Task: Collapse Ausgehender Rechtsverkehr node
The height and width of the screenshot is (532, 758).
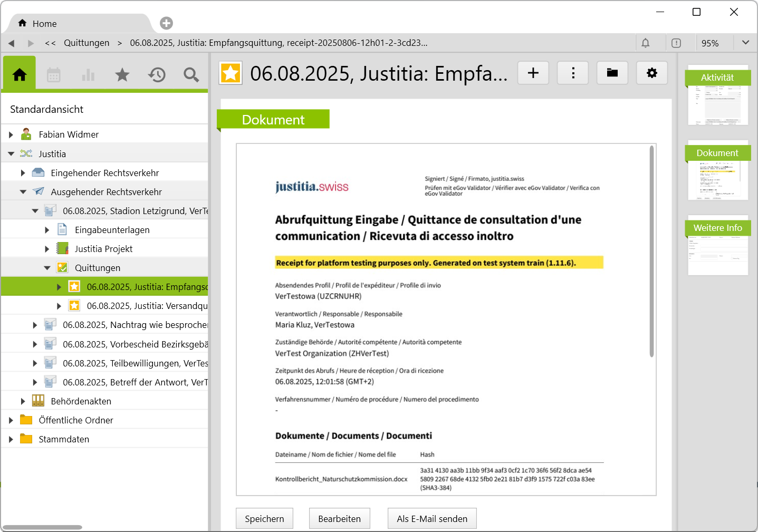Action: (23, 192)
